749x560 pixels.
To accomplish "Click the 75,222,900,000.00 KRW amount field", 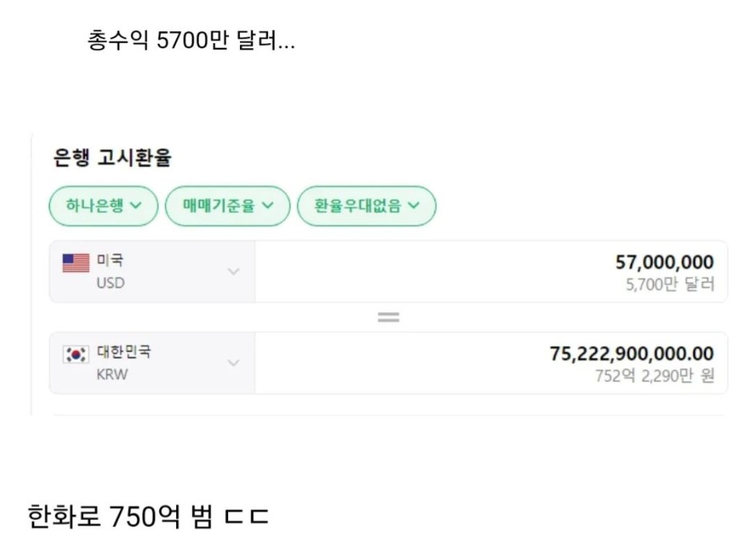I will [x=631, y=354].
